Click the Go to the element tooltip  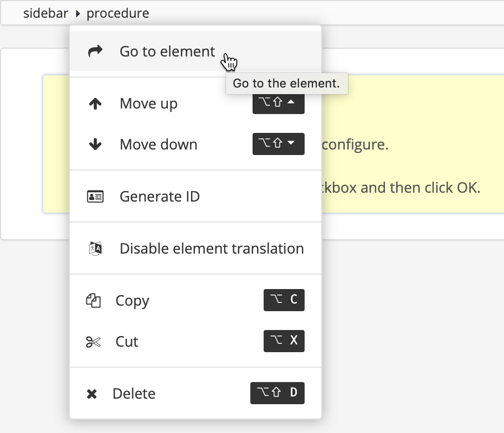click(x=286, y=84)
